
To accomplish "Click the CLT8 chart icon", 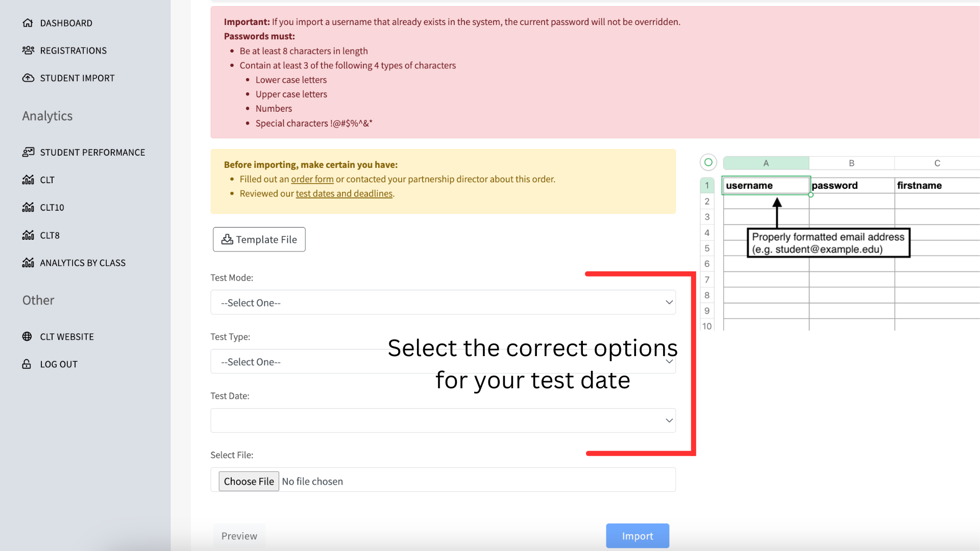I will [28, 235].
